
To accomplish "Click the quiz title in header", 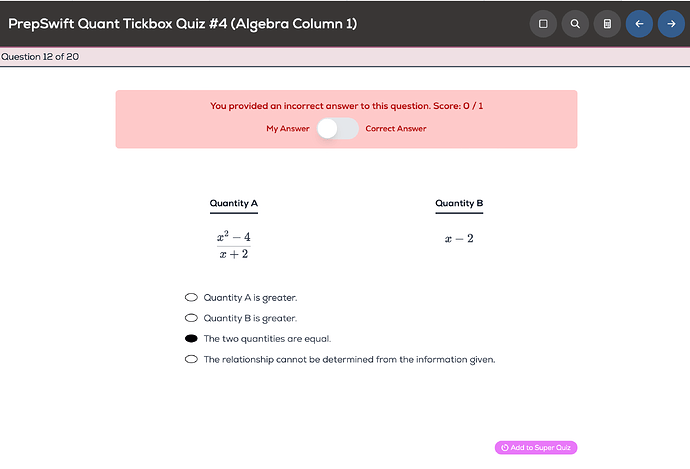I will [x=182, y=23].
